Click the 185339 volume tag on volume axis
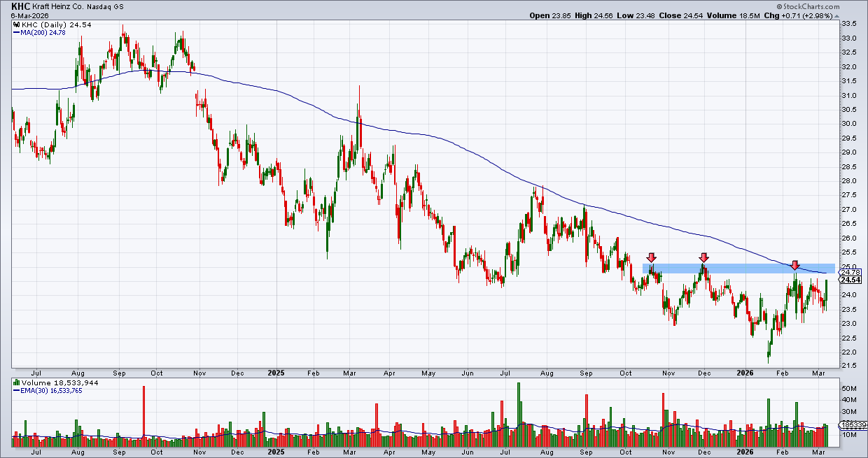The height and width of the screenshot is (458, 868). tap(852, 425)
